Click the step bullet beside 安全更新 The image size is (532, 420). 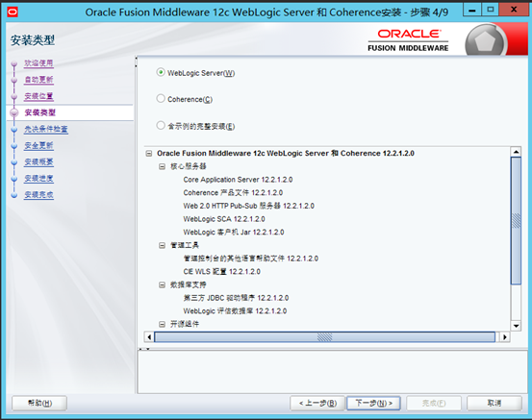coord(13,146)
